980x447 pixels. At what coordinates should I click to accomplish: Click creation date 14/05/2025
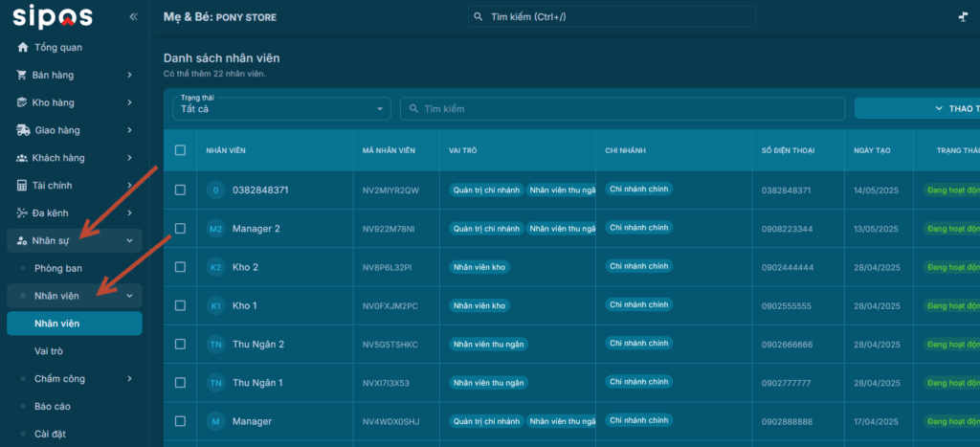pos(877,190)
